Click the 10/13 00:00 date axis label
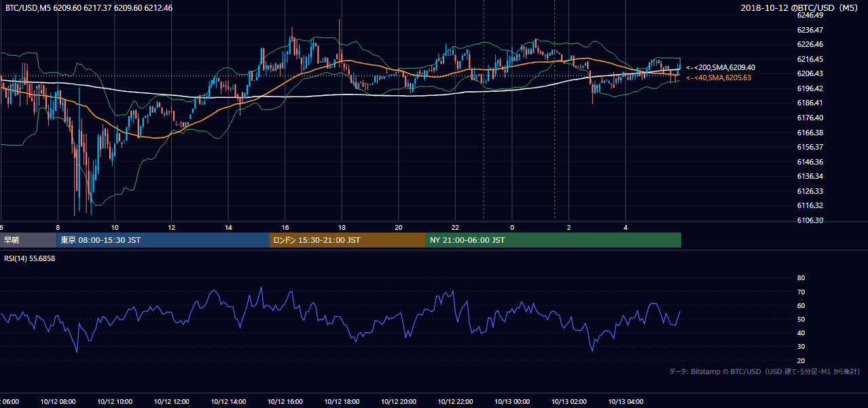Screen dimensions: 868x408 coord(512,401)
